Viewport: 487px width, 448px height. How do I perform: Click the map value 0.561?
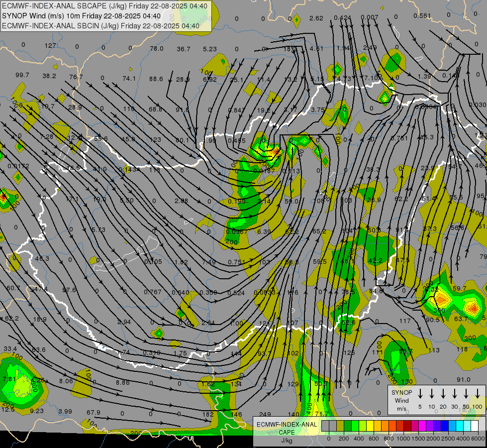pos(422,16)
